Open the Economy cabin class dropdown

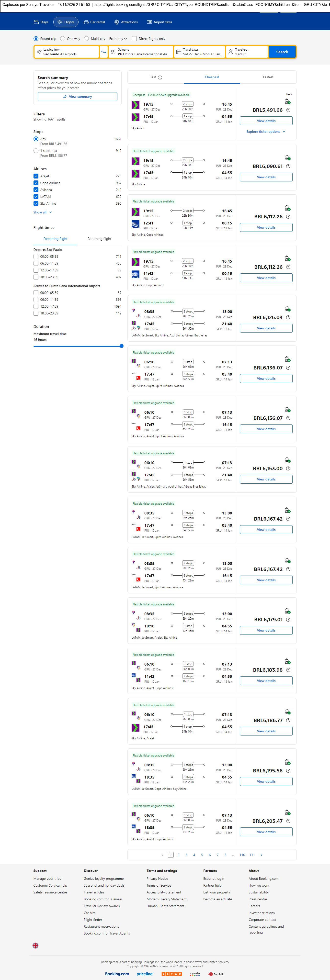[118, 39]
